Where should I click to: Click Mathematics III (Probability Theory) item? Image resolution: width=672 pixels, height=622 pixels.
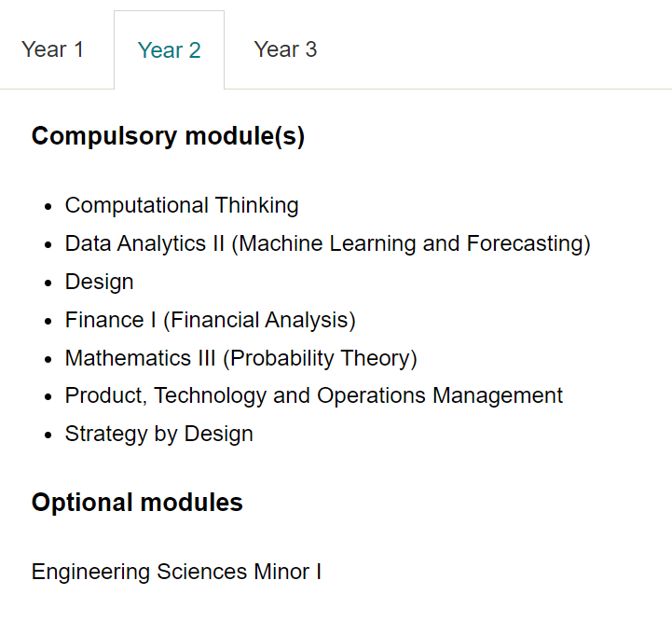point(240,358)
